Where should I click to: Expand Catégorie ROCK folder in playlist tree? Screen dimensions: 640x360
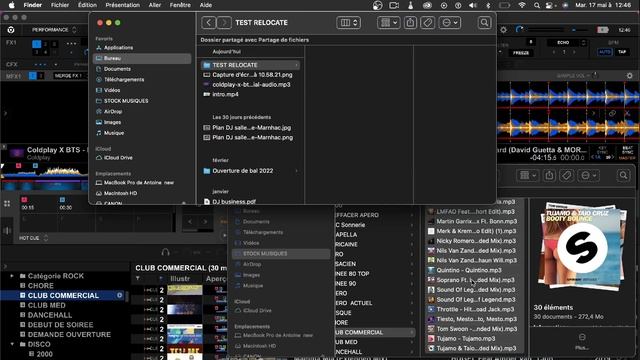(12, 276)
